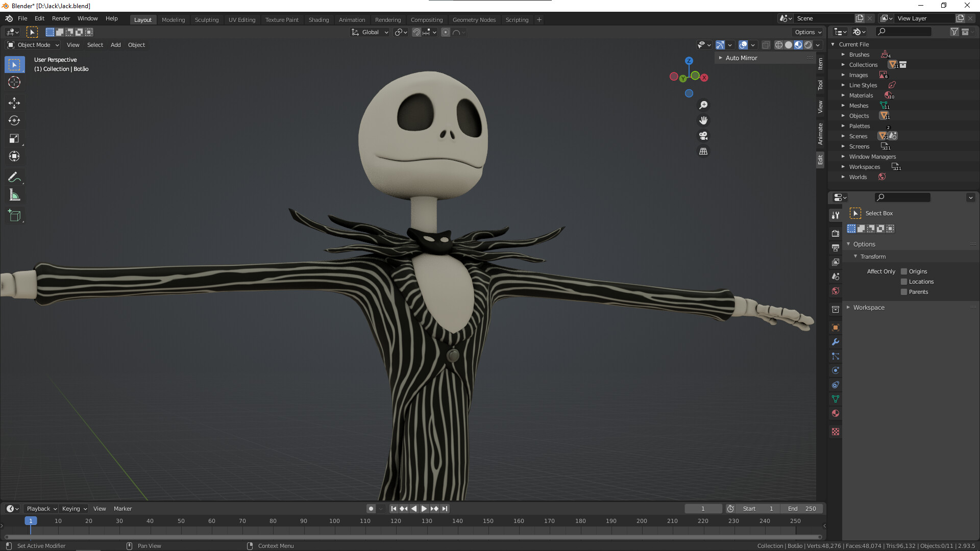Switch to the Geometry Nodes workspace tab
980x551 pixels.
[x=474, y=20]
